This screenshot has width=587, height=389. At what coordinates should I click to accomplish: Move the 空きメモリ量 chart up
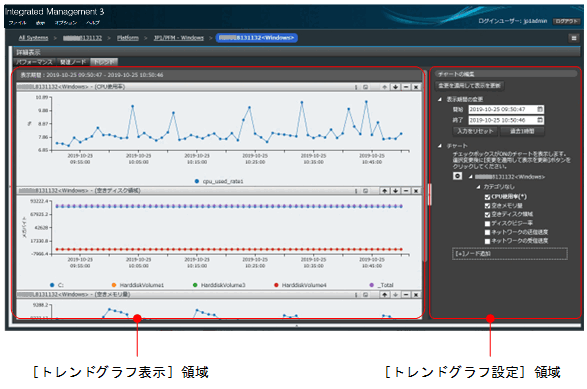click(x=384, y=295)
